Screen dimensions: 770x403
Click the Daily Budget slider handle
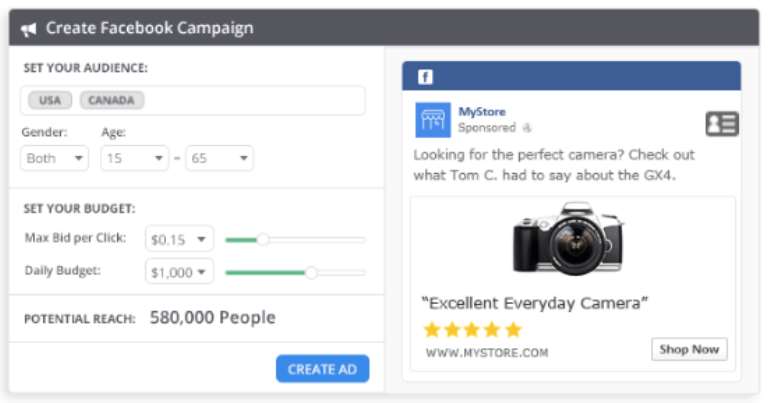311,272
